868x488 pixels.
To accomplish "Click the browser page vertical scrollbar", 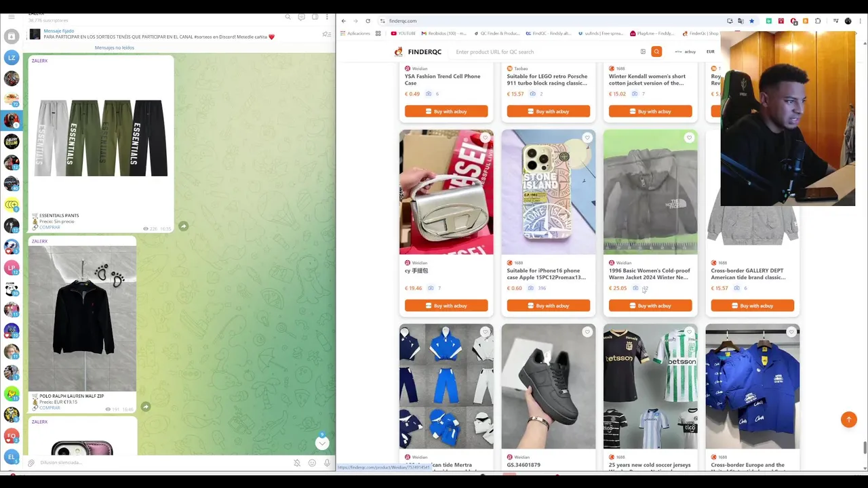I will 865,448.
